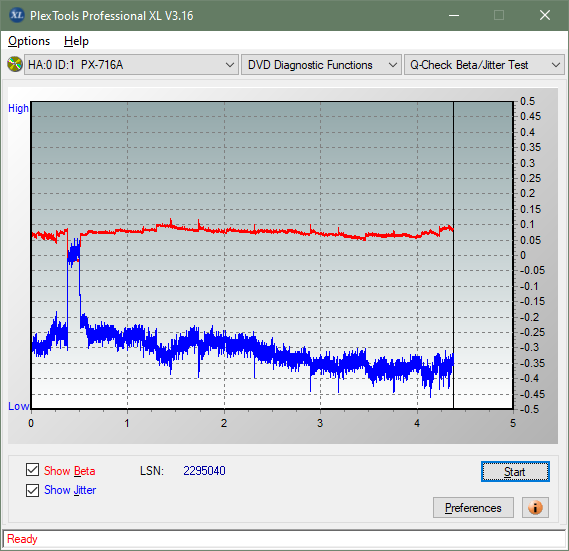Open the orange info icon button
This screenshot has height=551, width=569.
(x=535, y=507)
